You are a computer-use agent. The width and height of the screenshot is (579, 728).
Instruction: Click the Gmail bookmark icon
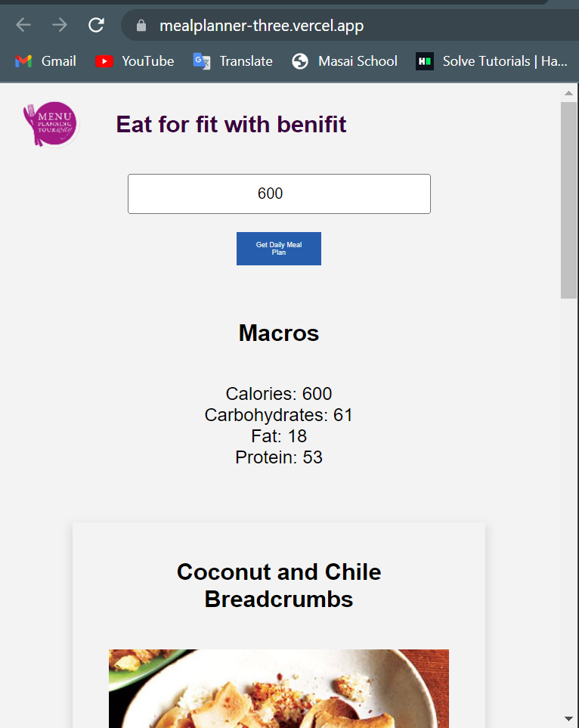[x=23, y=61]
